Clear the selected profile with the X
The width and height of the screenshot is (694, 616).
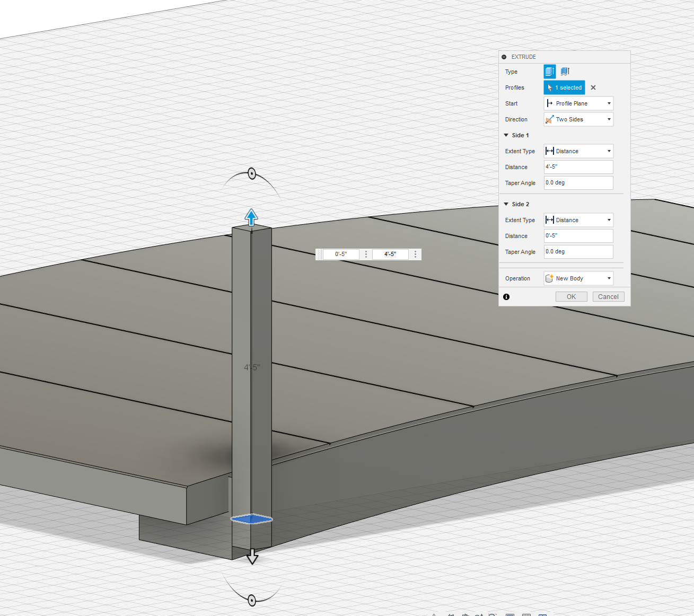[593, 87]
